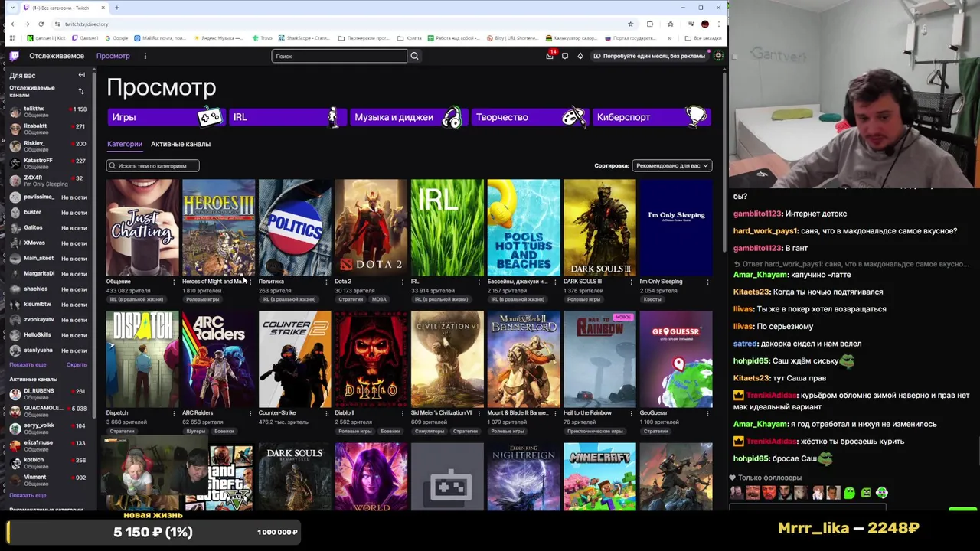Open the Heroes of Might and Magic thumbnail
Viewport: 980px width, 551px height.
point(219,227)
